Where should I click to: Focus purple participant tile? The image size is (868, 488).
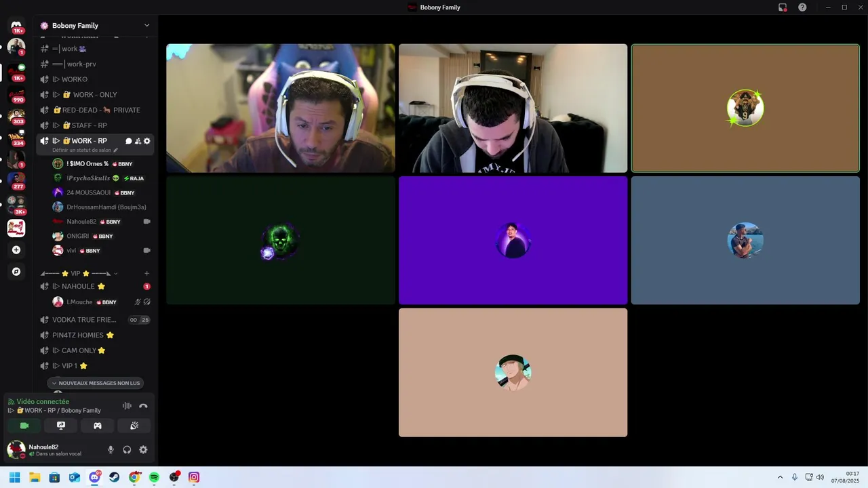click(513, 241)
